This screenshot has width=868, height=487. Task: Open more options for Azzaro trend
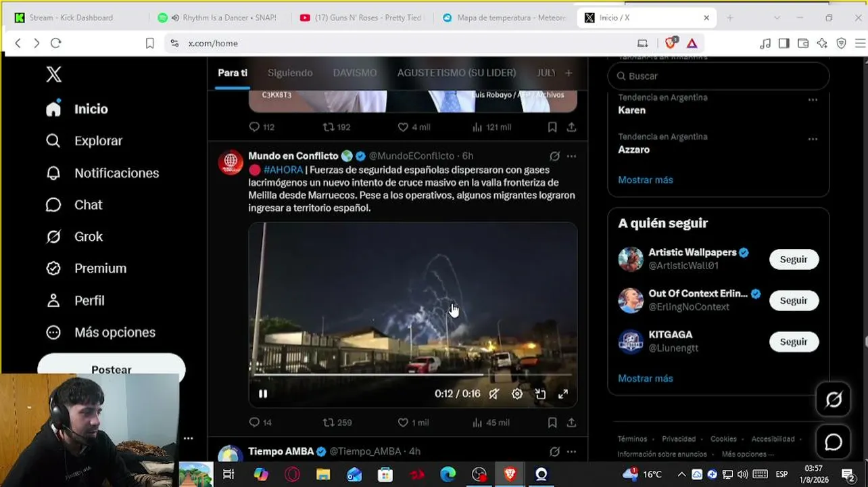coord(813,139)
